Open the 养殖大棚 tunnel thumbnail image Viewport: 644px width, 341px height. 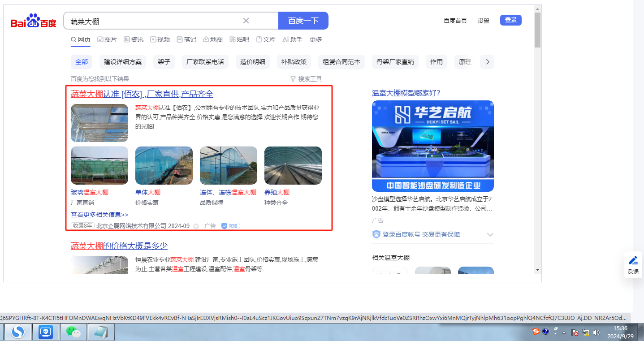click(293, 165)
